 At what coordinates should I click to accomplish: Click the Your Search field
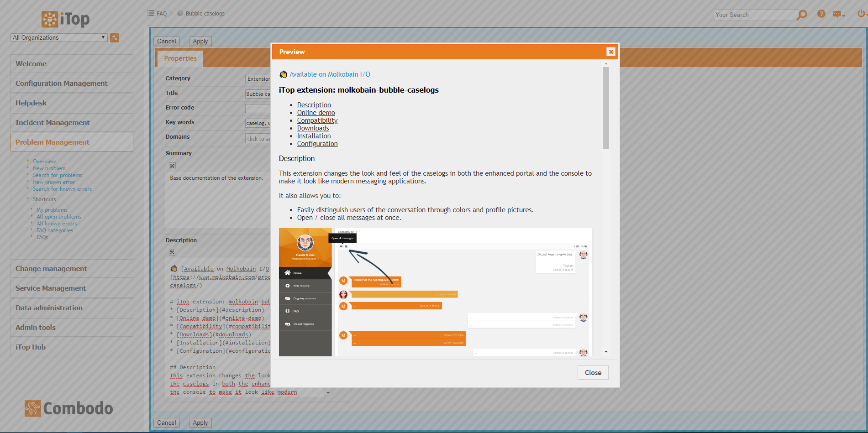(x=755, y=15)
